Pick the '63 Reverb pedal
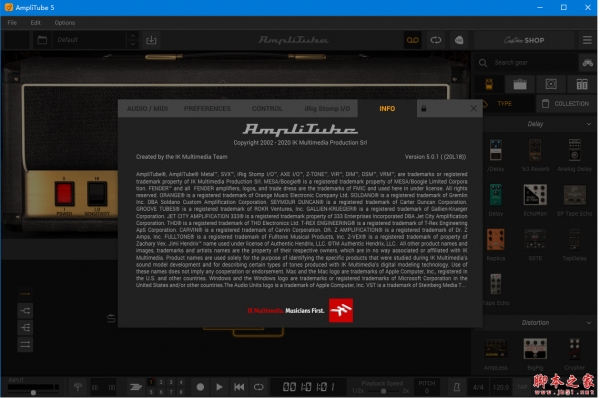 [535, 155]
